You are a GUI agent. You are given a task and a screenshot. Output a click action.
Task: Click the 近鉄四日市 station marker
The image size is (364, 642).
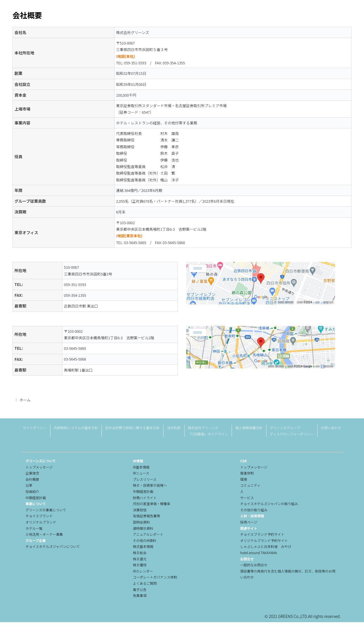pyautogui.click(x=254, y=271)
